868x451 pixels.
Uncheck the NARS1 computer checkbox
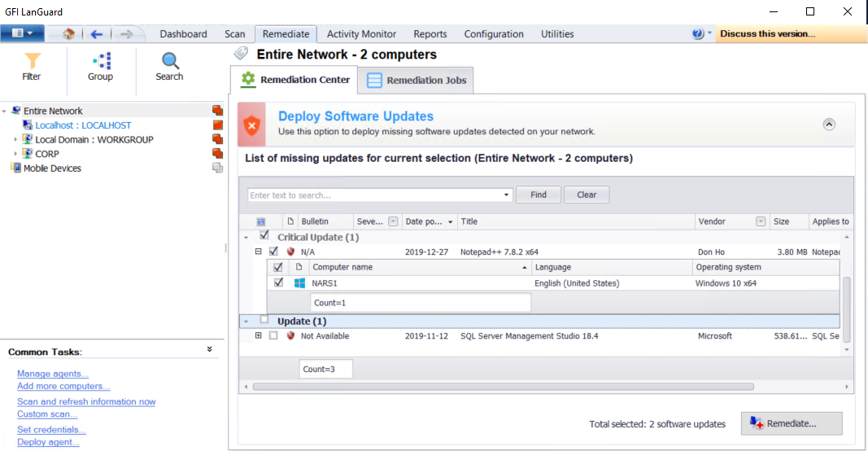tap(278, 282)
